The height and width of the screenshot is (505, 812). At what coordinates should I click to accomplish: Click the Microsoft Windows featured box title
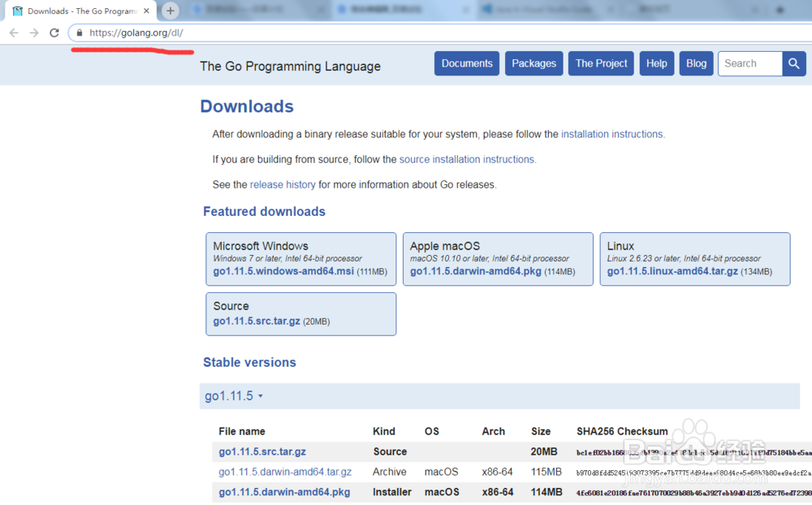pyautogui.click(x=261, y=246)
